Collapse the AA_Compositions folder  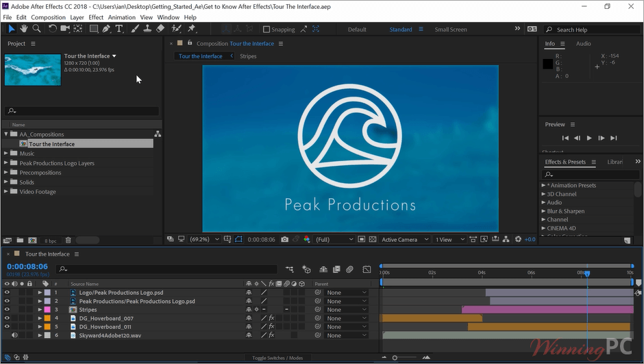click(5, 134)
